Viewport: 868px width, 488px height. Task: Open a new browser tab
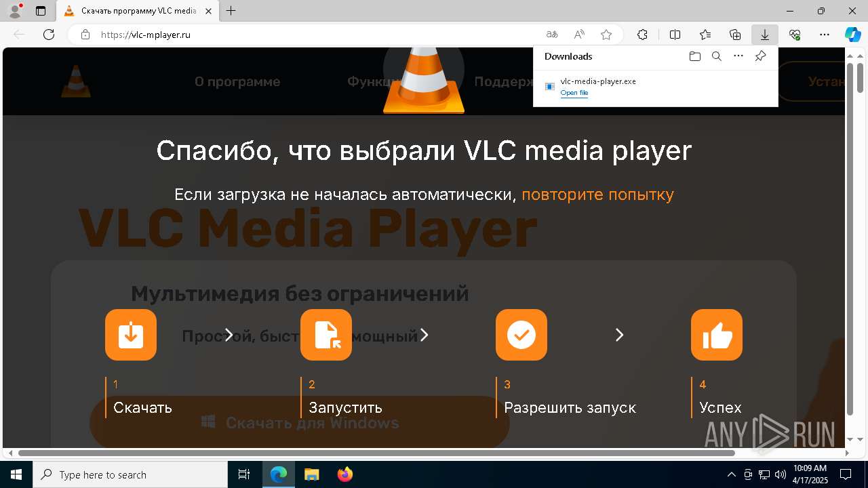point(231,11)
